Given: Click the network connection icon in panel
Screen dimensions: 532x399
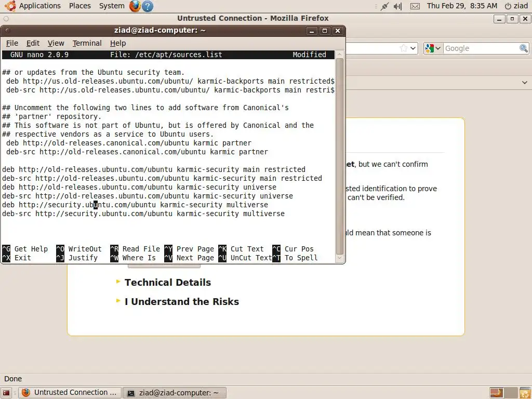Looking at the screenshot, I should (384, 6).
